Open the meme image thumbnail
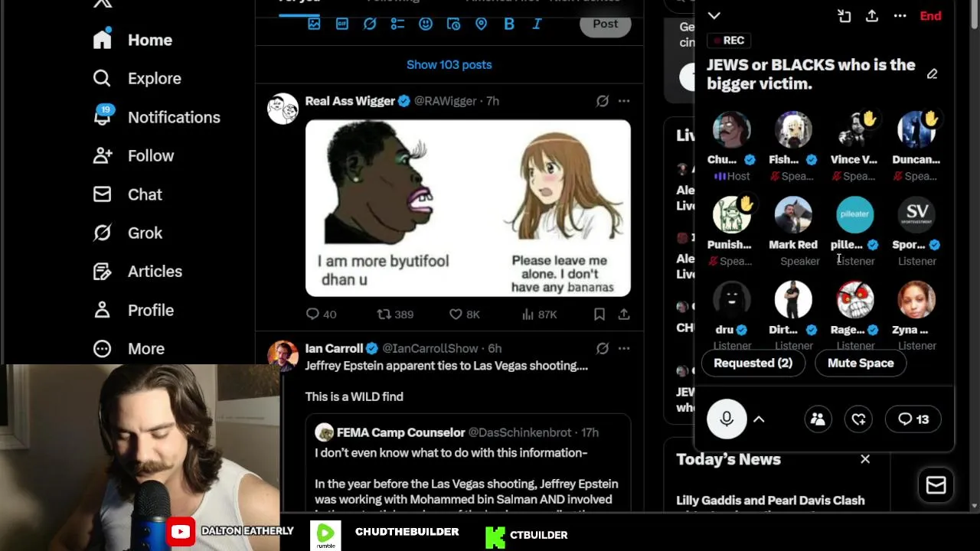The image size is (980, 551). click(468, 207)
